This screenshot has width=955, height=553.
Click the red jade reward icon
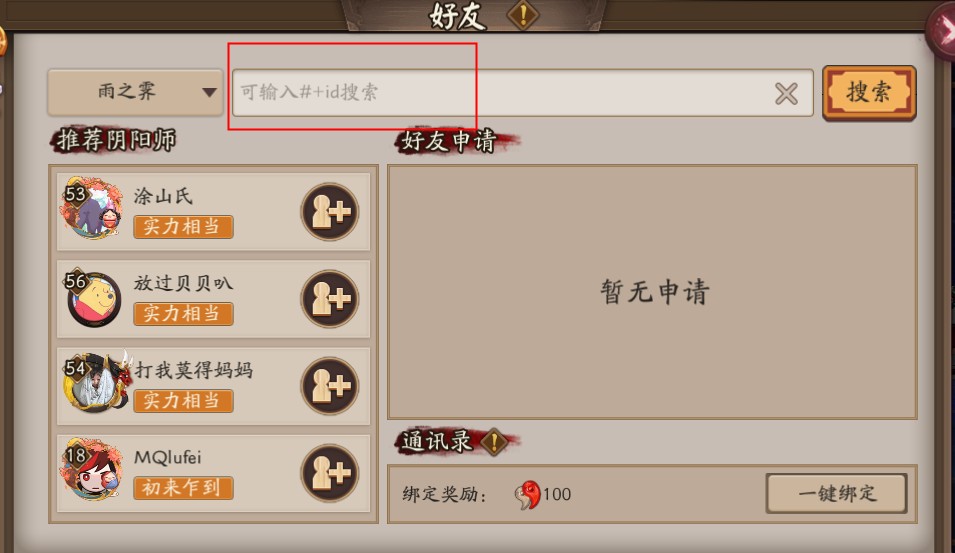[x=527, y=495]
